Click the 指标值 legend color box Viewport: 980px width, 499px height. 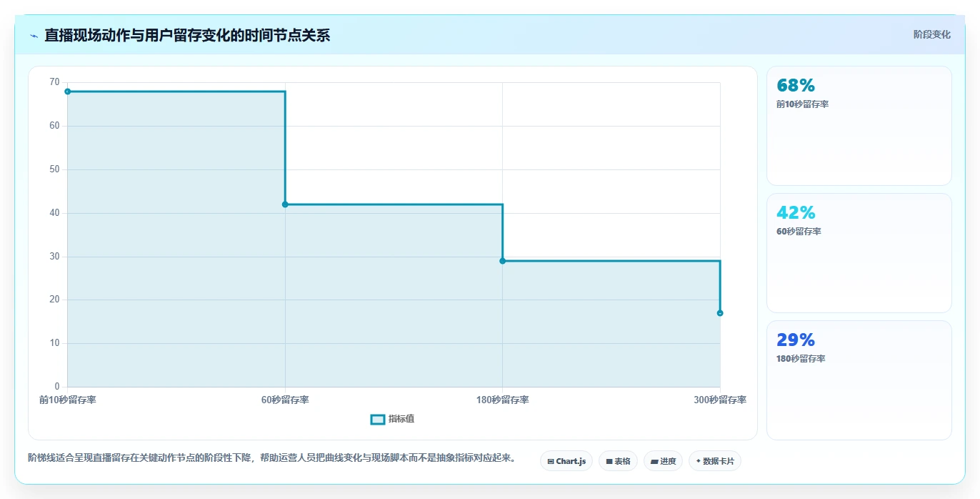(x=378, y=419)
